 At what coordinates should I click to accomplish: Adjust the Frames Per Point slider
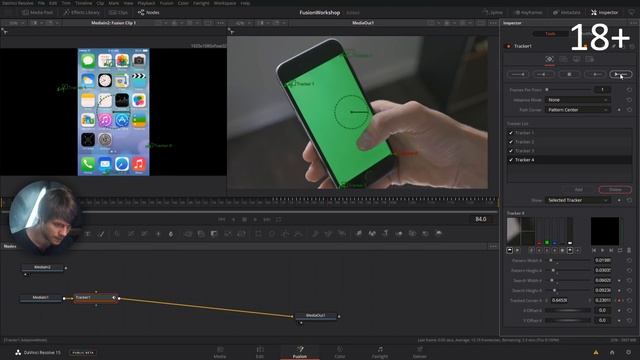pos(569,89)
